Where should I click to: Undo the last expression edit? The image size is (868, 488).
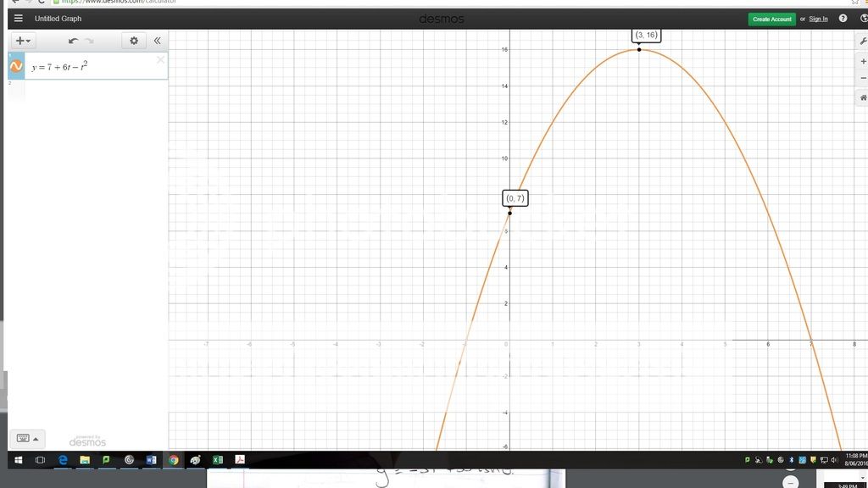[73, 41]
